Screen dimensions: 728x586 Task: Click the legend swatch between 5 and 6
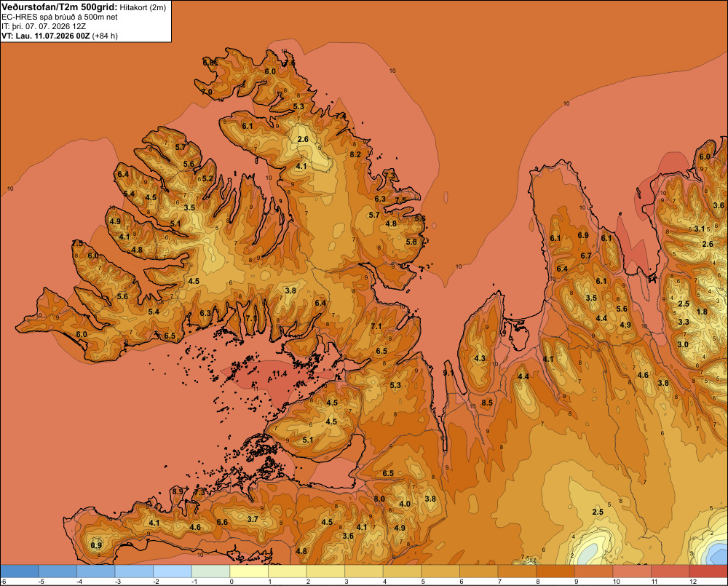[440, 571]
